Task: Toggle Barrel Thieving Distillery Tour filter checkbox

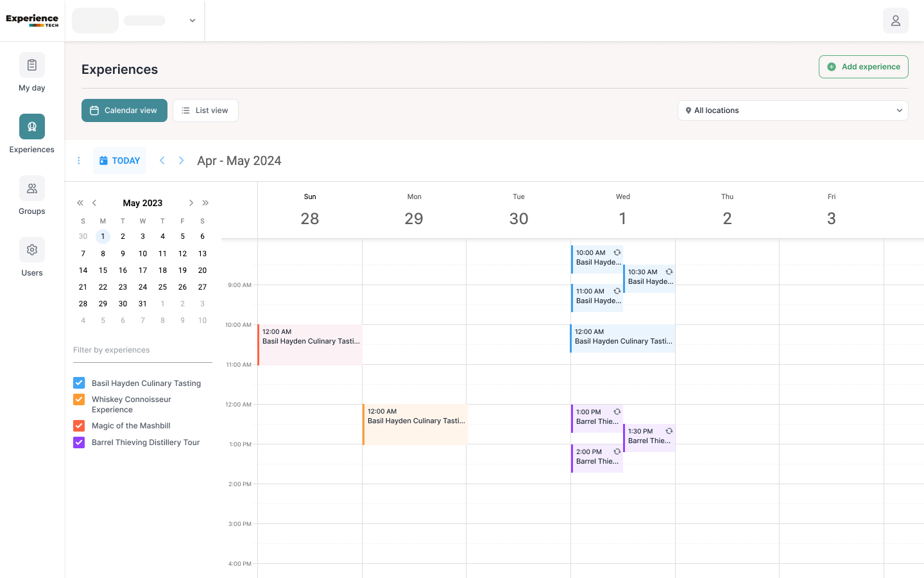Action: pos(79,442)
